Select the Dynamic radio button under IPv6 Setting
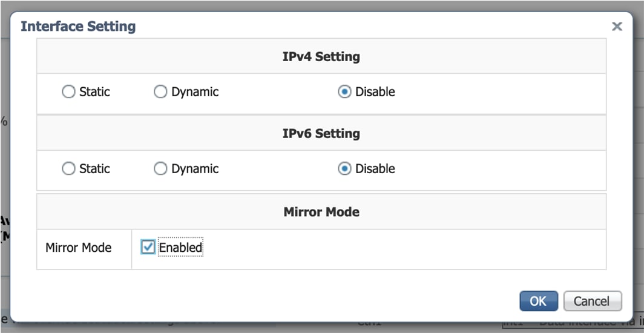This screenshot has width=644, height=333. coord(160,169)
